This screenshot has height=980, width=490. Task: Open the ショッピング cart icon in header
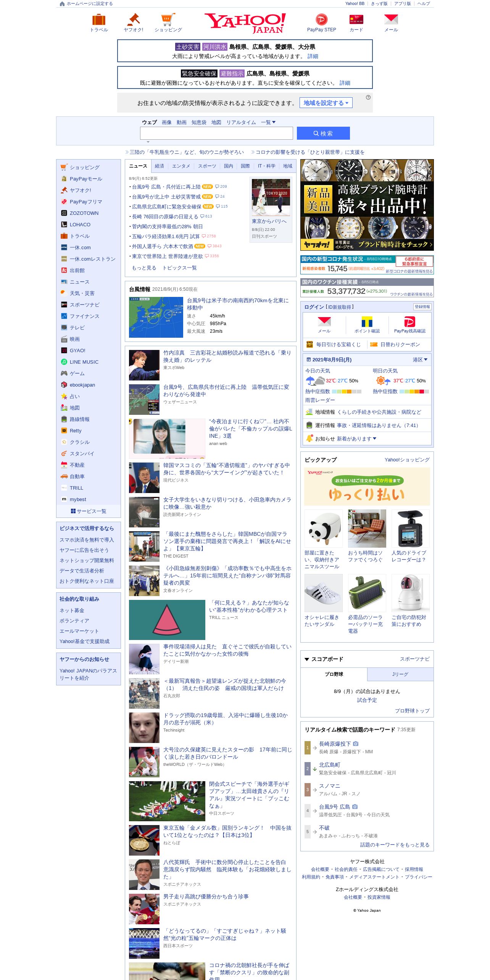[168, 19]
